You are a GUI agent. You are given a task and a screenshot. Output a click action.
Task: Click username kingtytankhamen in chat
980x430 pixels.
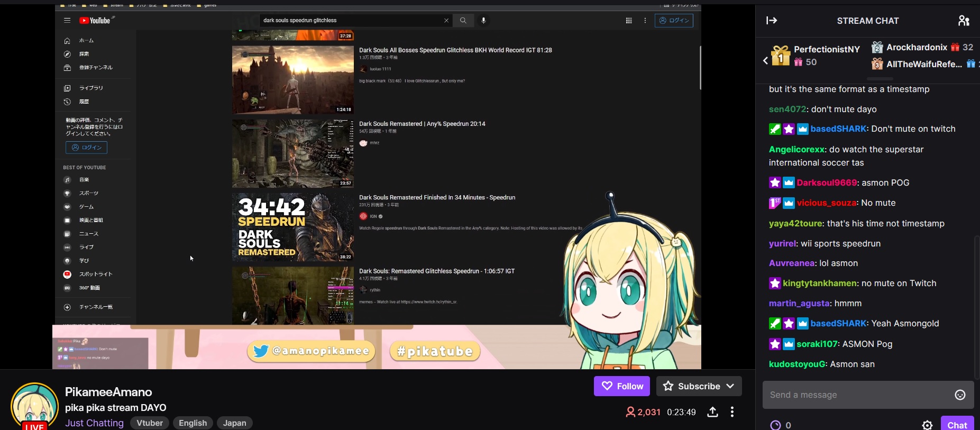pyautogui.click(x=820, y=283)
